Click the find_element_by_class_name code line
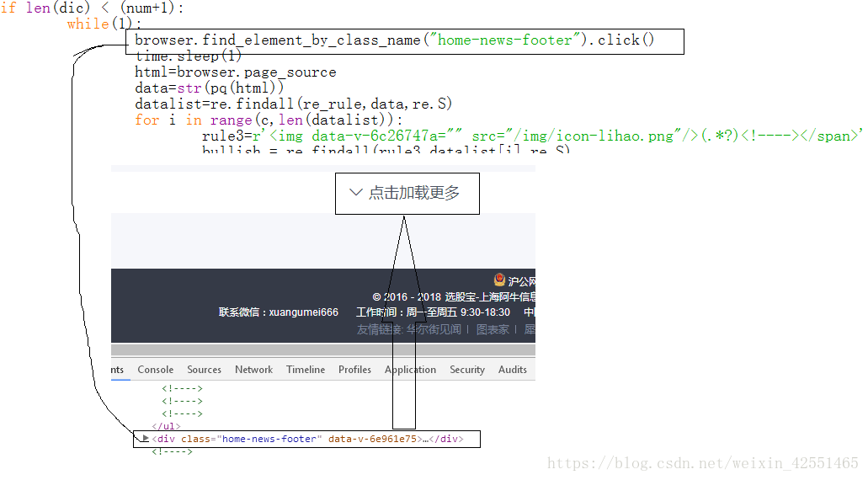Viewport: 868px width, 480px height. (x=395, y=40)
